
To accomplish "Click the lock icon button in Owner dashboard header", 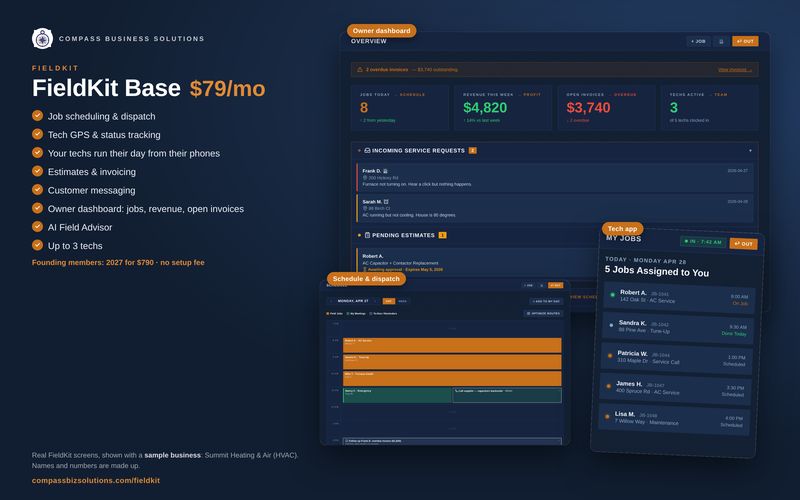I will [x=721, y=41].
